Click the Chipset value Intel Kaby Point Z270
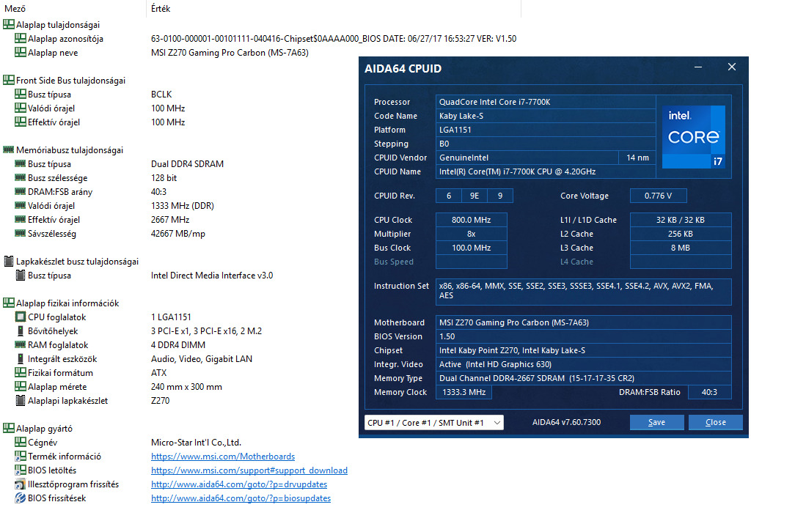The image size is (806, 532). coord(584,350)
